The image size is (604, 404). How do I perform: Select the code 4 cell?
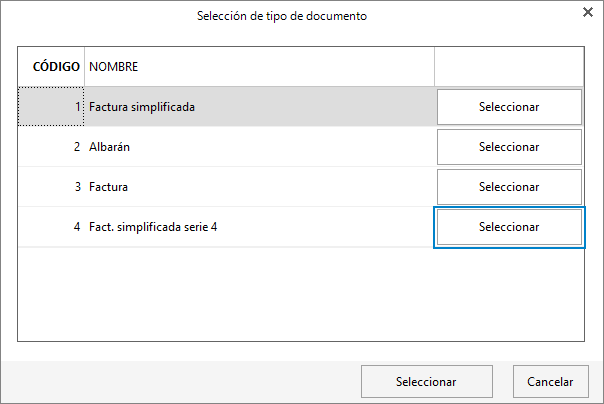point(51,227)
